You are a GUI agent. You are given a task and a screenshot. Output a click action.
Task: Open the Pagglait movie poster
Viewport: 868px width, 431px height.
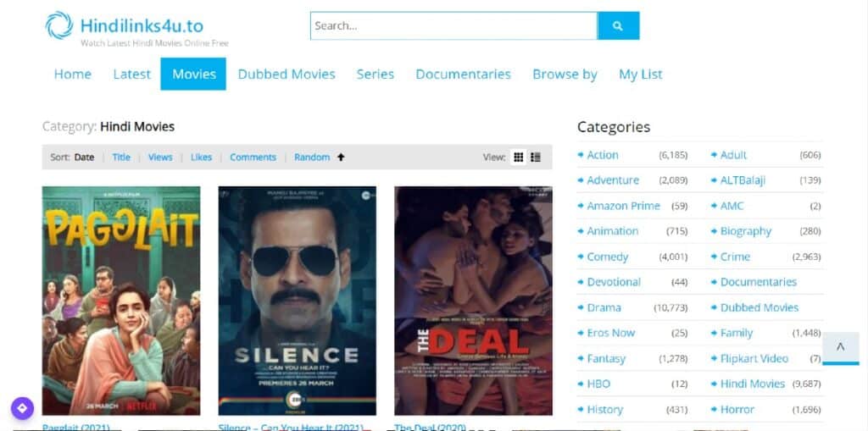(121, 301)
